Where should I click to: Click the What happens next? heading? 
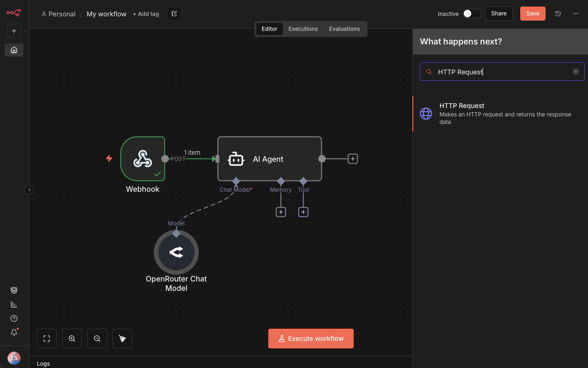461,42
